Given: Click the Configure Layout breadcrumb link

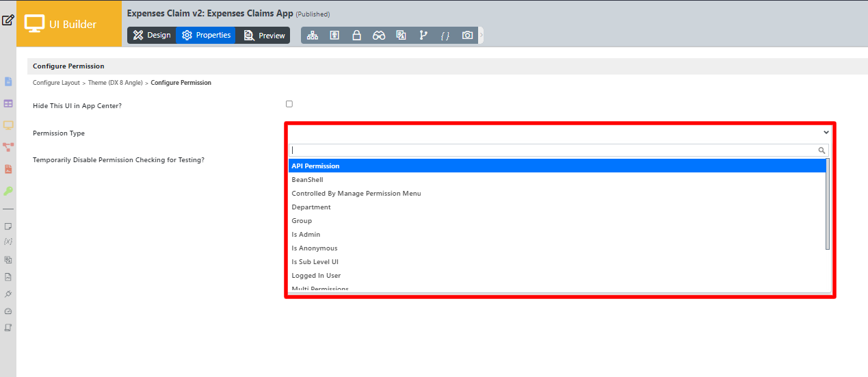Looking at the screenshot, I should pos(56,83).
